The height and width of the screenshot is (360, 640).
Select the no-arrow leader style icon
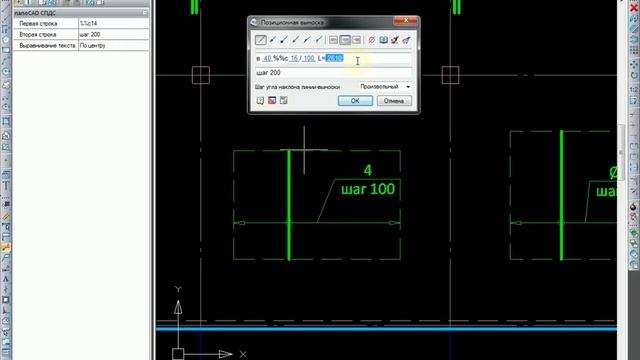pos(260,40)
